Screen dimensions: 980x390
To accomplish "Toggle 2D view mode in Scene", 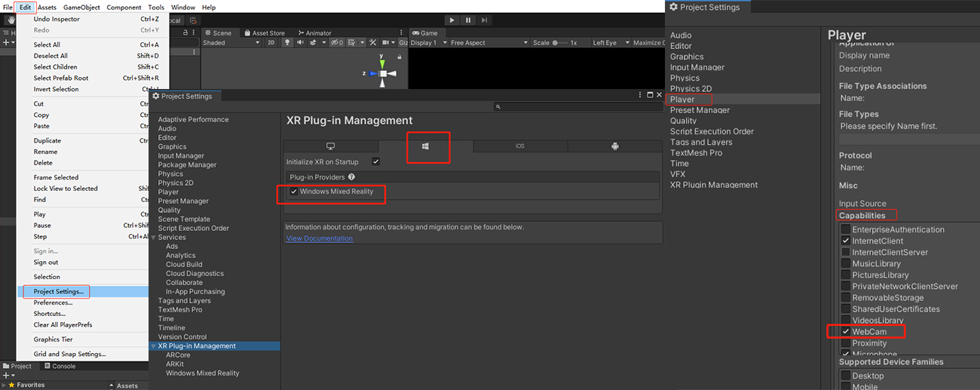I will (x=271, y=43).
